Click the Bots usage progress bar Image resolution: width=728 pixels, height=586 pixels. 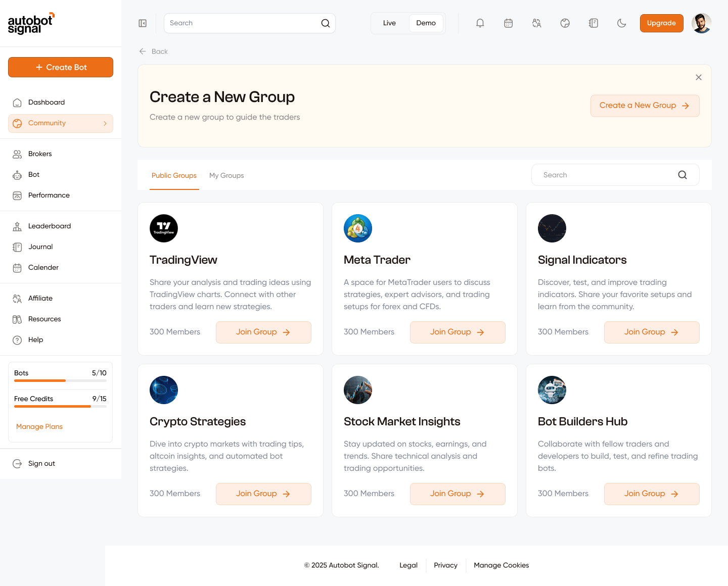tap(60, 380)
